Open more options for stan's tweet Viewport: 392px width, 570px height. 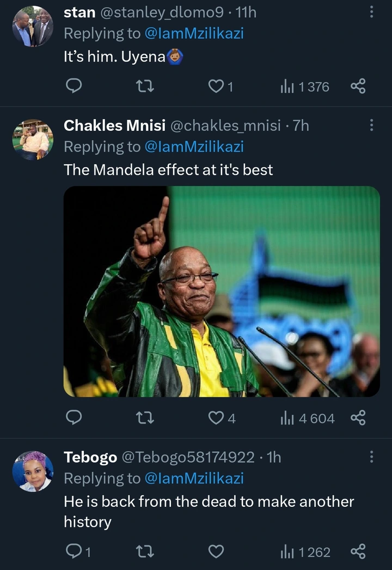click(372, 11)
